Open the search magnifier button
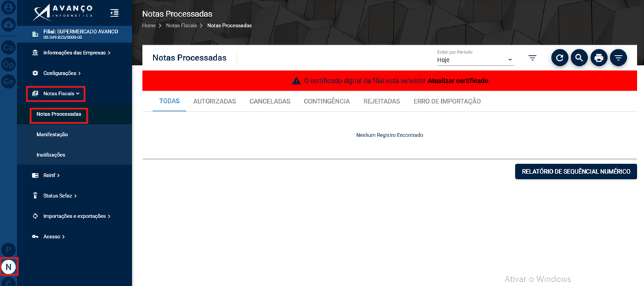Viewport: 644px width, 286px height. pyautogui.click(x=579, y=58)
